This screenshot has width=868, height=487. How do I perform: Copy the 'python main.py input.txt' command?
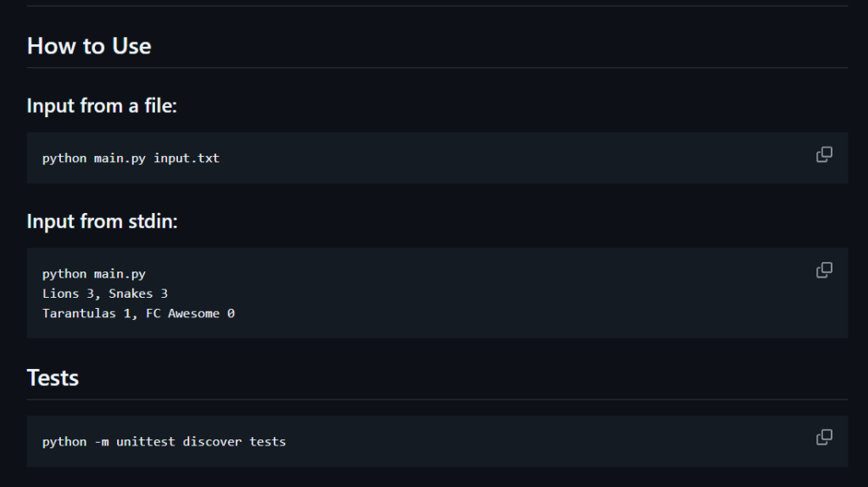click(823, 154)
